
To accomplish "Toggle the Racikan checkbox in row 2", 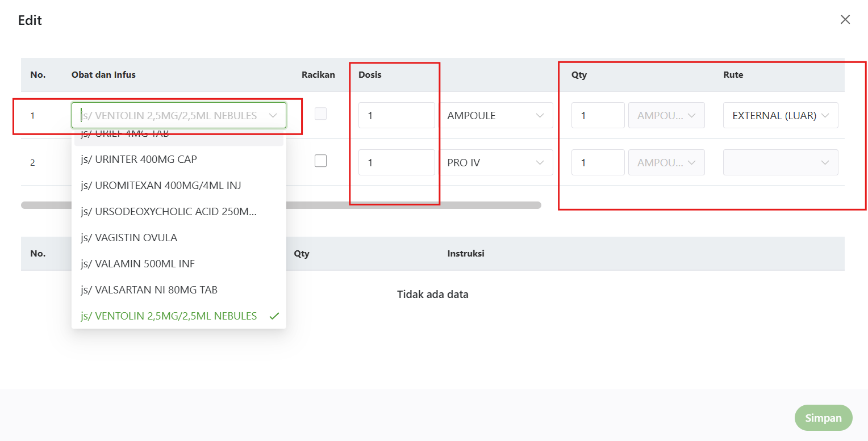I will coord(321,161).
